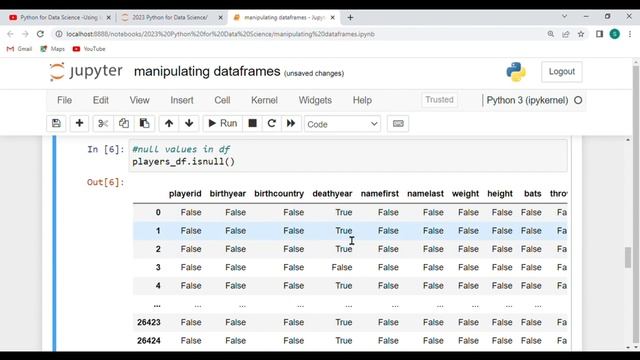
Task: Save the notebook with floppy disk icon
Action: point(56,124)
